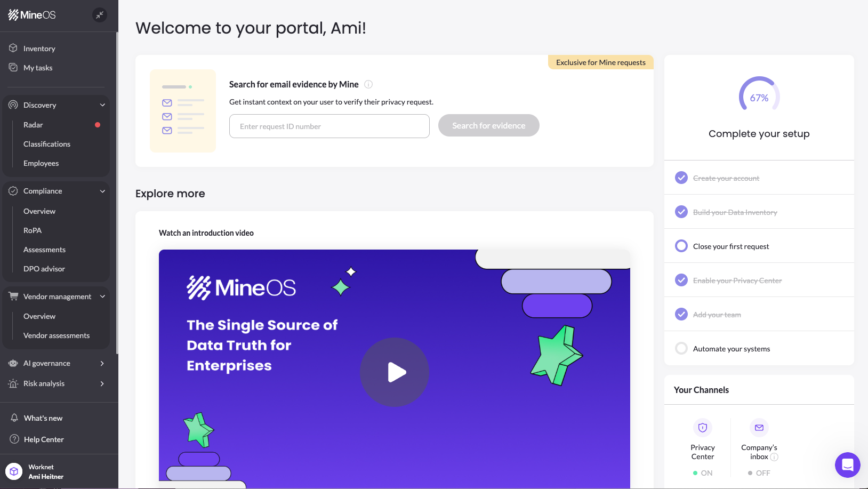Click the My tasks checklist icon
Viewport: 868px width, 489px height.
pos(13,67)
